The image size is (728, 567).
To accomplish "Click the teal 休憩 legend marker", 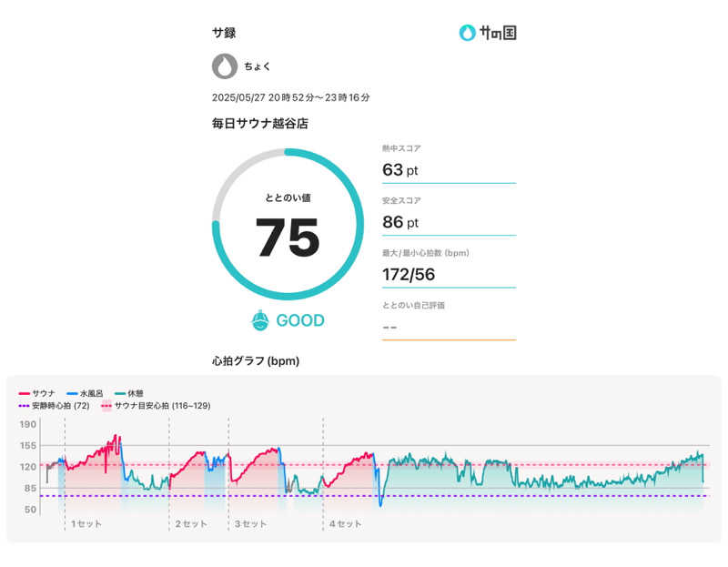I will [x=121, y=393].
